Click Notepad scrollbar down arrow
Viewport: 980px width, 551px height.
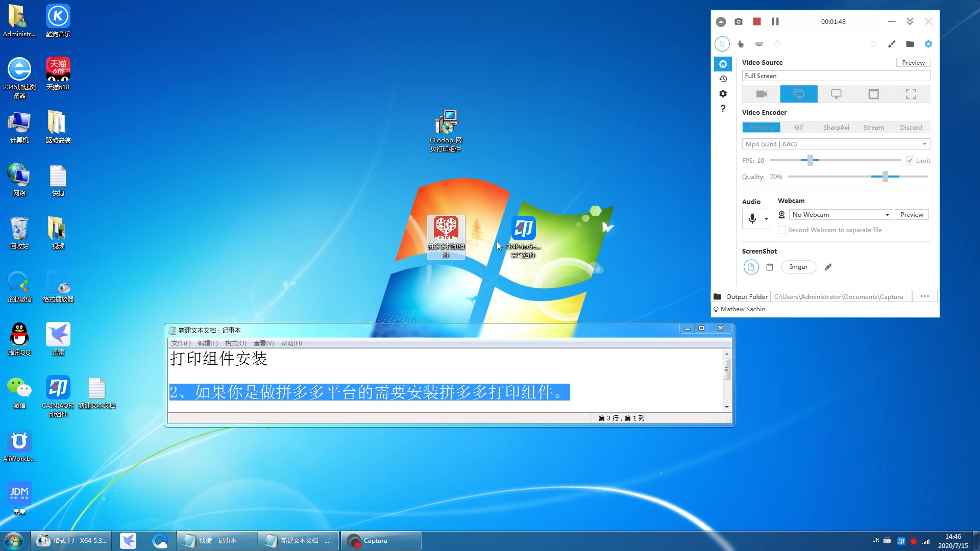(727, 407)
